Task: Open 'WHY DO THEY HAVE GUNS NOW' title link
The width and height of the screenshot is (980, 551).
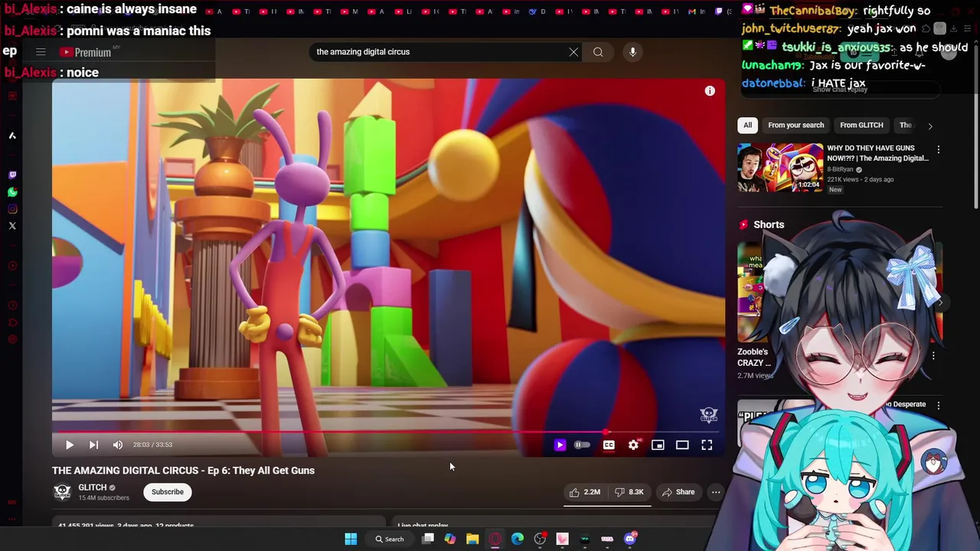Action: [x=877, y=153]
